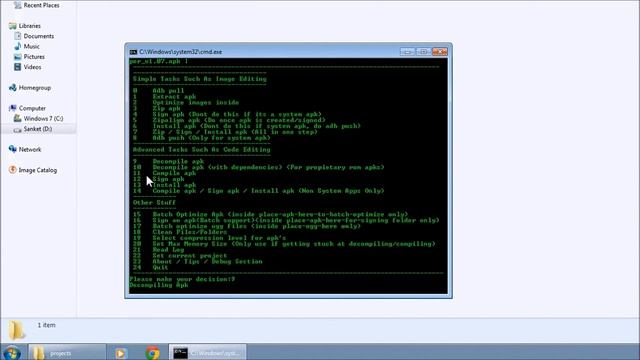Switch to the projects Explorer taskbar button

tap(67, 352)
